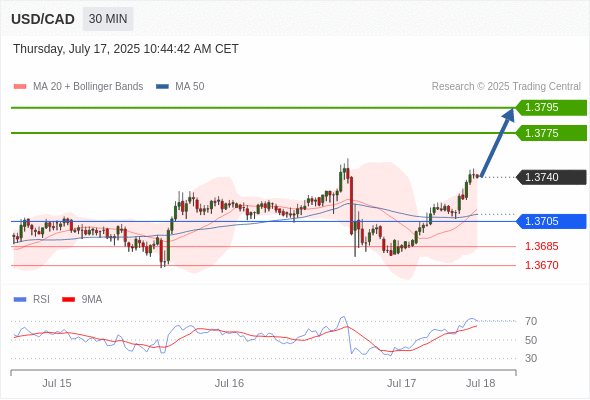Click the Jul 18 date axis label
The width and height of the screenshot is (590, 400).
(x=481, y=383)
